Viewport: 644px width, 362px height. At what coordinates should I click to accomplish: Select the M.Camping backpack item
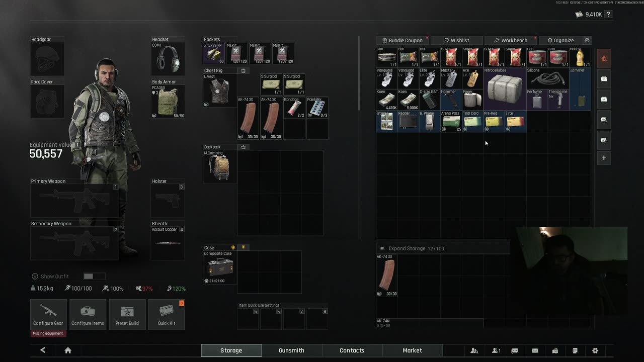pos(220,167)
